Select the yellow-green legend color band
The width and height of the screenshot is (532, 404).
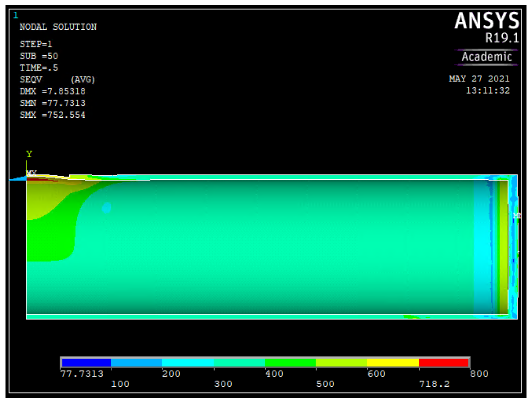coord(341,363)
